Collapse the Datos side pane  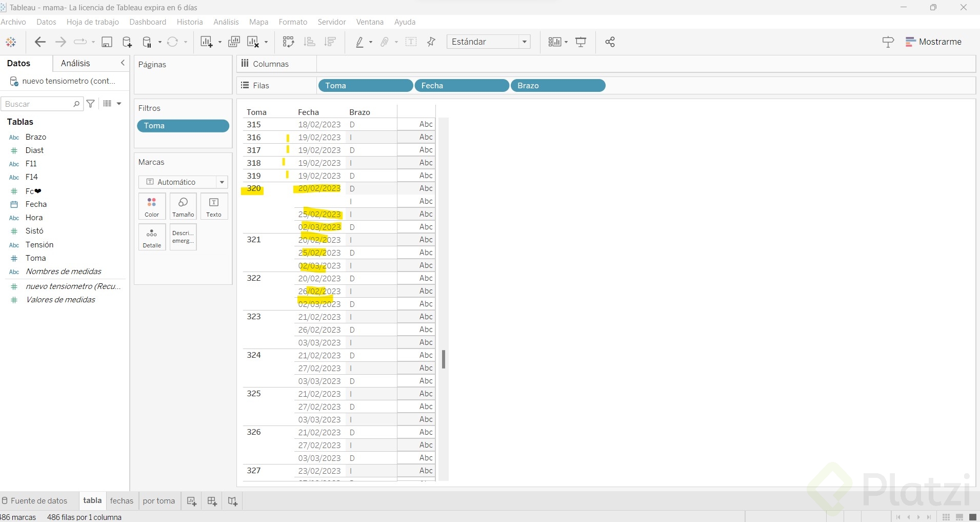[x=123, y=63]
